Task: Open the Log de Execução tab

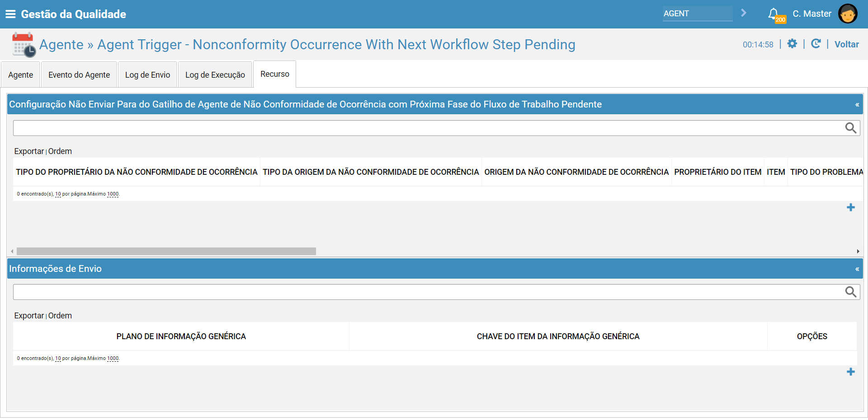Action: (x=215, y=75)
